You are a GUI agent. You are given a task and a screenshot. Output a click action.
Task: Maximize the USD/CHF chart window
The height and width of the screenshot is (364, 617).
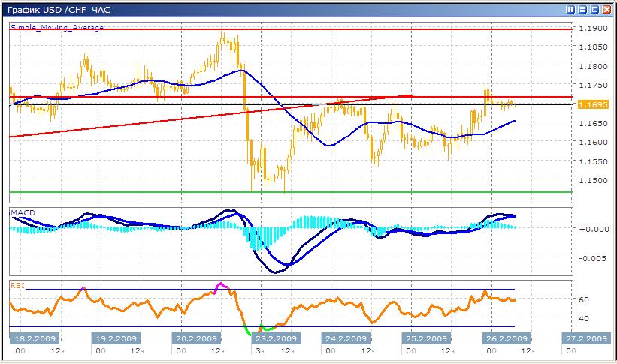coord(594,10)
